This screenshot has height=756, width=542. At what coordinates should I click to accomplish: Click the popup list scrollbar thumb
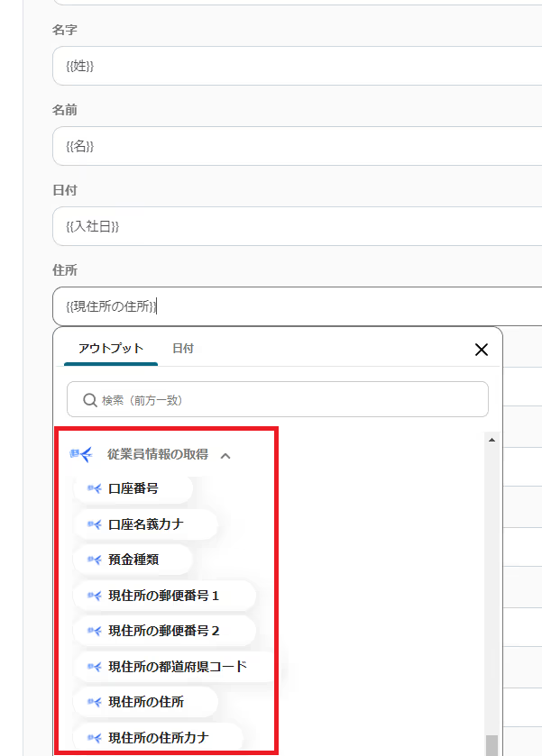point(491,745)
